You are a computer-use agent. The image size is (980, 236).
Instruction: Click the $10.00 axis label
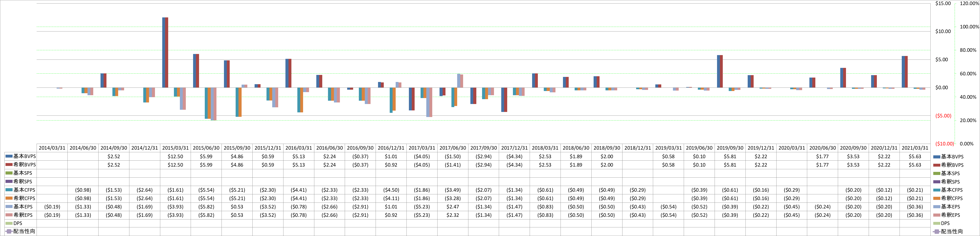point(943,32)
